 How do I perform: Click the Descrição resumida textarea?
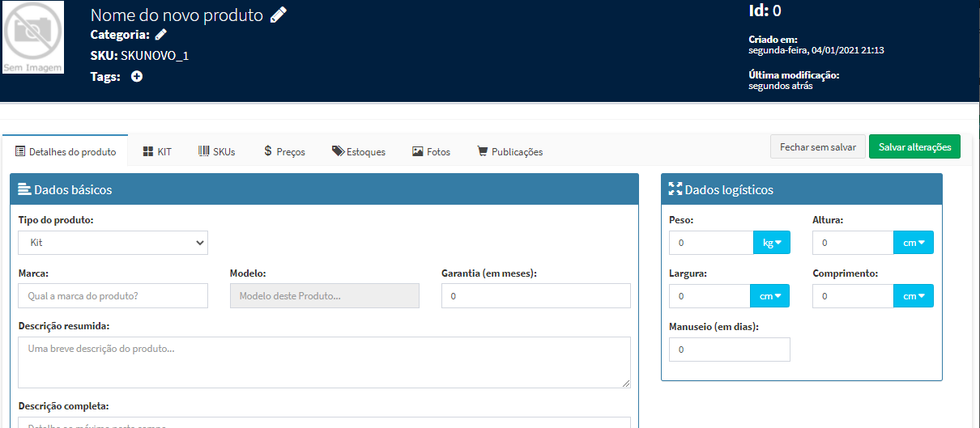(x=325, y=362)
